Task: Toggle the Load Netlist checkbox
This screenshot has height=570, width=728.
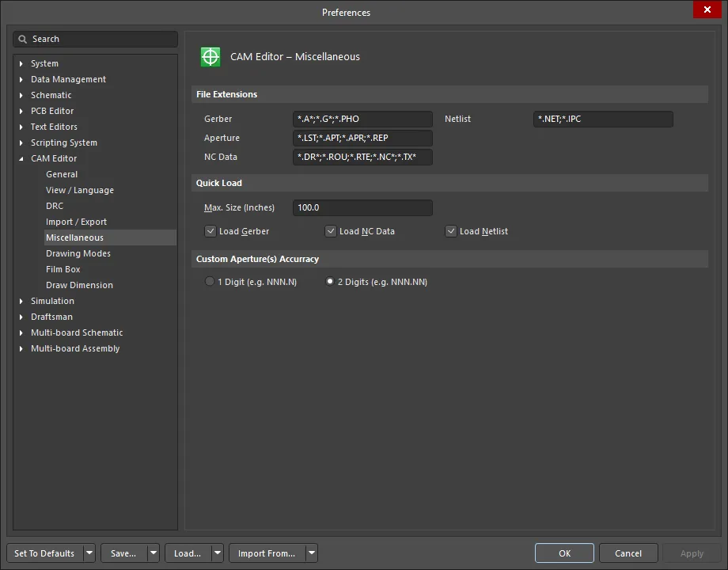Action: 451,231
